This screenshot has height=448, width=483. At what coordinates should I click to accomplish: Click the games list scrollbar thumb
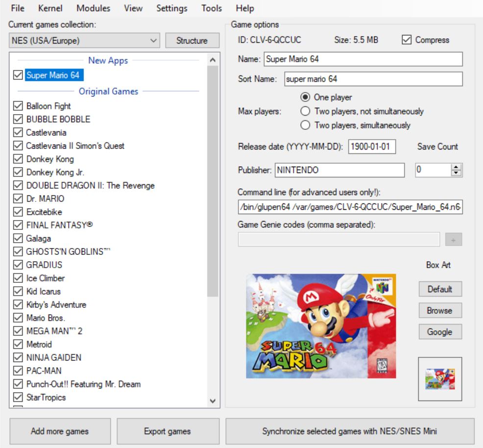pos(213,181)
